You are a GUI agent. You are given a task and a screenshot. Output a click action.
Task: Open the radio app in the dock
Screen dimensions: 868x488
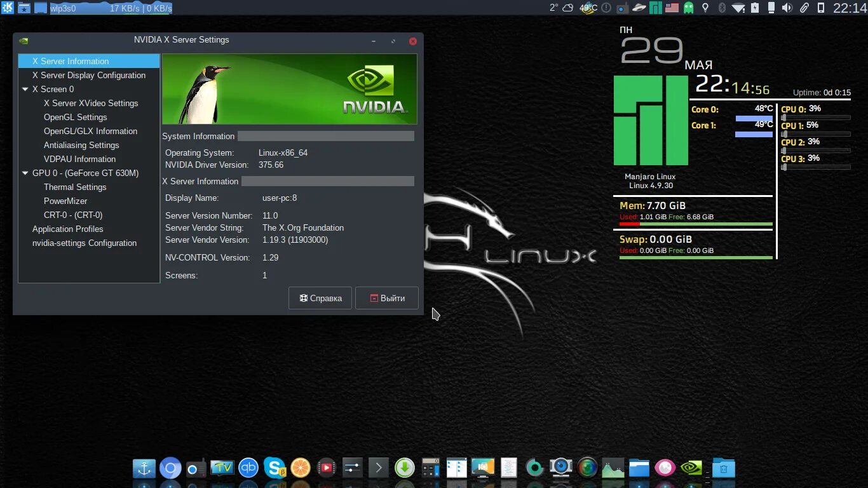196,469
